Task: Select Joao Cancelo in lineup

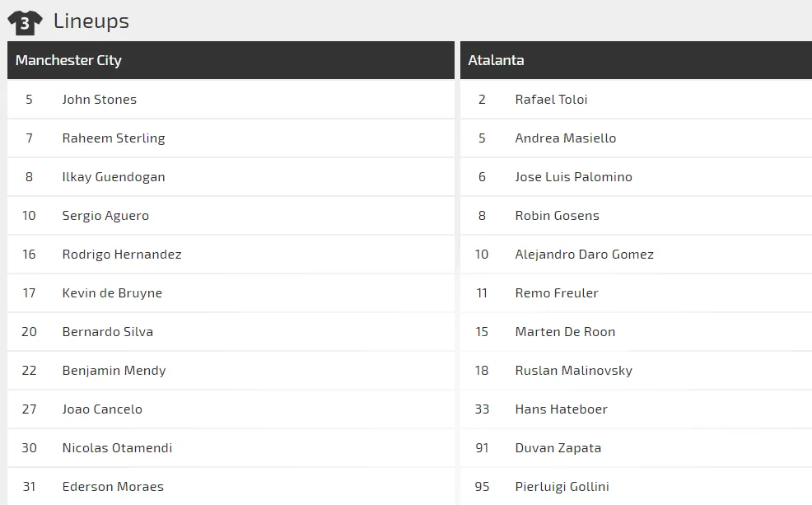Action: click(102, 409)
